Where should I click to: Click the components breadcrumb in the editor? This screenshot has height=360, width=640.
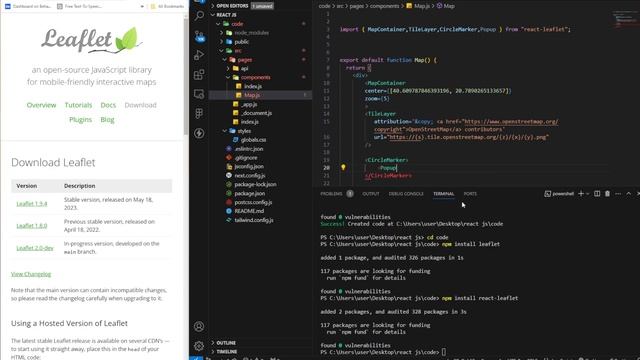coord(384,6)
